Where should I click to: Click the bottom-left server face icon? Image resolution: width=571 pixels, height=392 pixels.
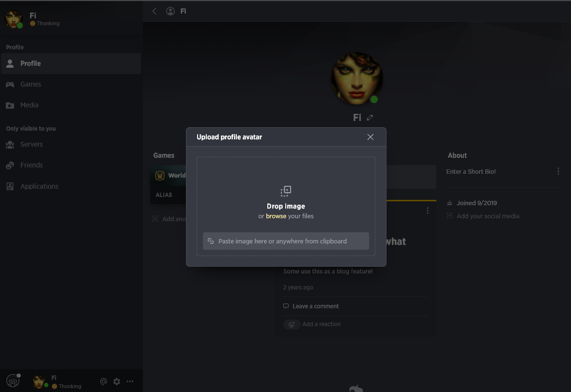pos(13,381)
